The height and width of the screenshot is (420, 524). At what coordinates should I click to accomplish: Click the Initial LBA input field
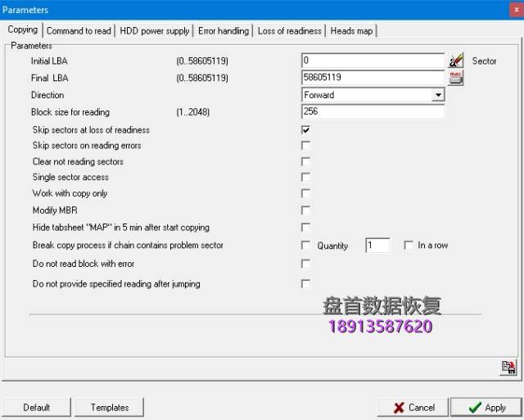[x=373, y=61]
